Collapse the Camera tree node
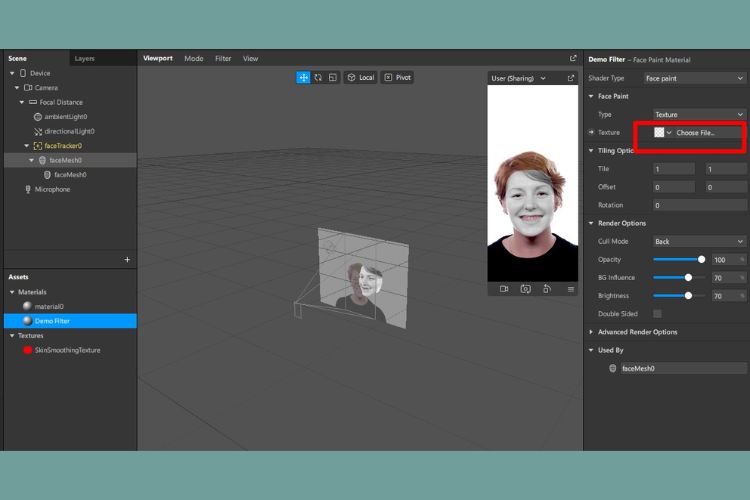 pyautogui.click(x=17, y=88)
